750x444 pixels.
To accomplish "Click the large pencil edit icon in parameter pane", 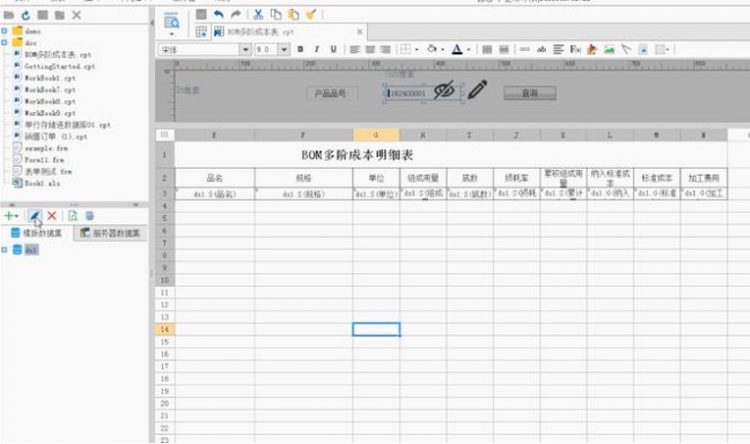I will (477, 89).
